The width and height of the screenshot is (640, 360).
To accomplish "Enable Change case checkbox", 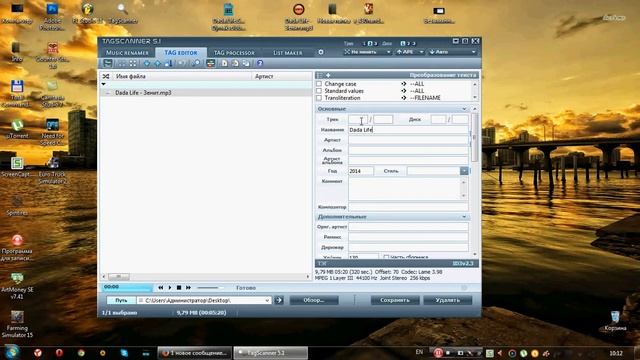I will 319,84.
